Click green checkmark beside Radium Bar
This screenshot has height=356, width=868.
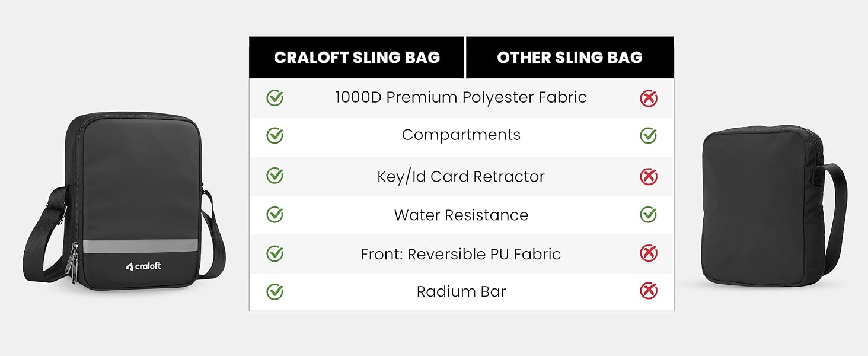point(275,291)
